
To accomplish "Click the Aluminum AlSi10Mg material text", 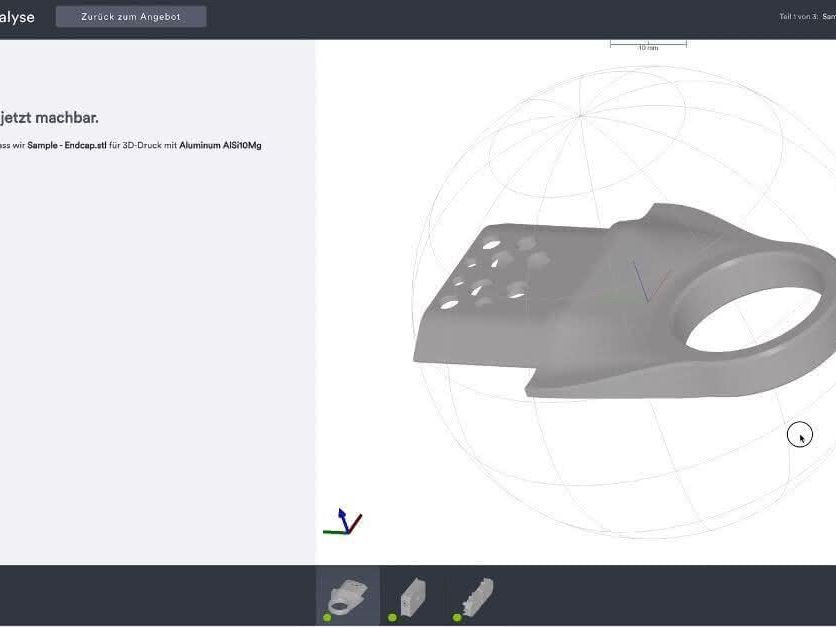I will 220,145.
